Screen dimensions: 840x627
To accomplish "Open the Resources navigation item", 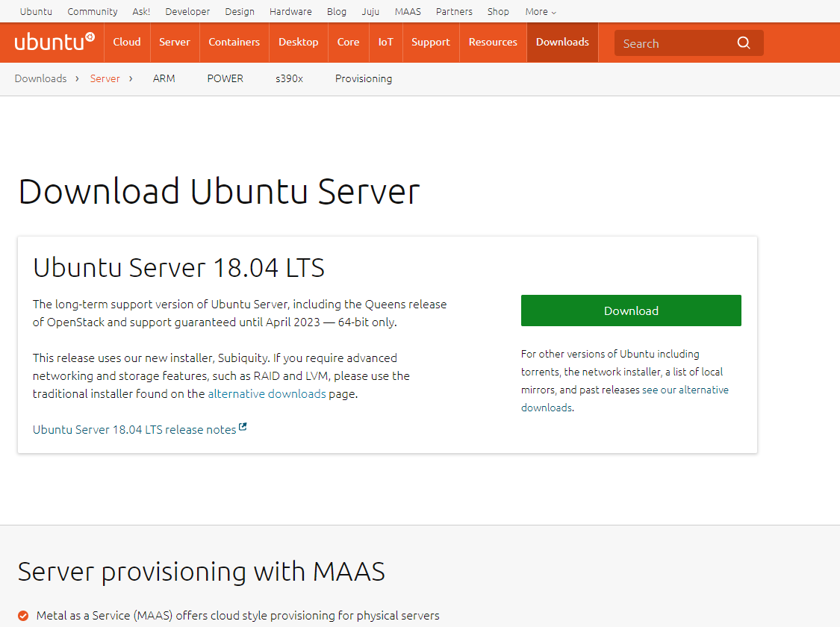I will [493, 43].
